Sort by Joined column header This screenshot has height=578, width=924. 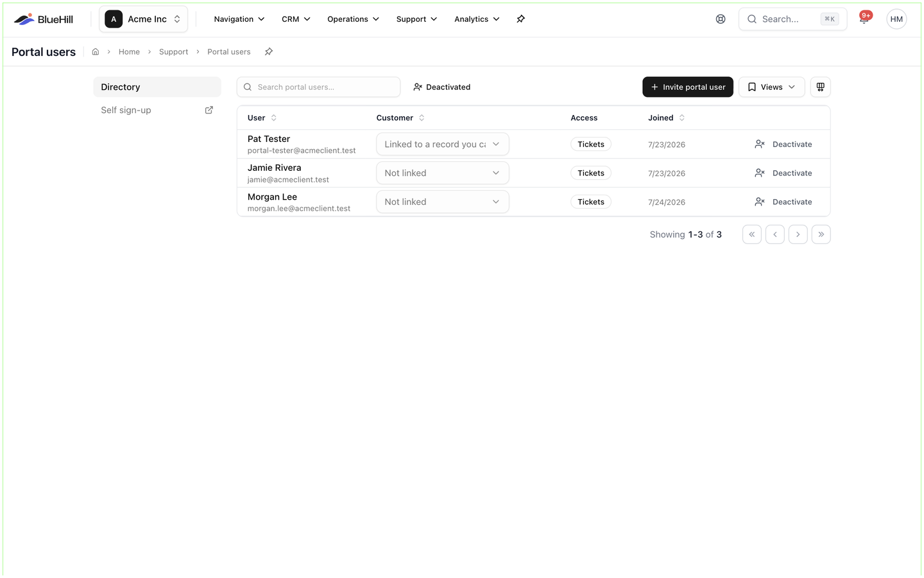(x=667, y=118)
